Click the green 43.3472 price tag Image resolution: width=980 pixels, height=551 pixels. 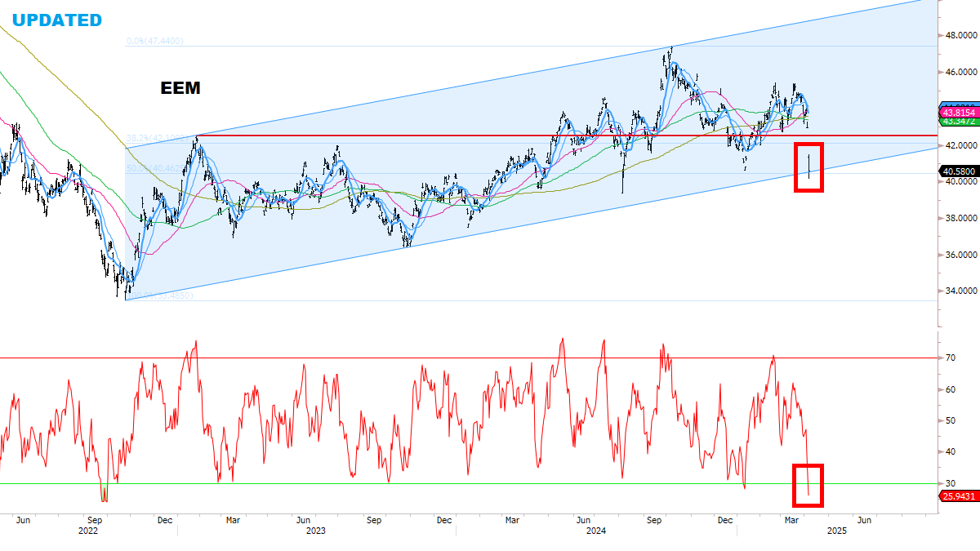click(959, 121)
